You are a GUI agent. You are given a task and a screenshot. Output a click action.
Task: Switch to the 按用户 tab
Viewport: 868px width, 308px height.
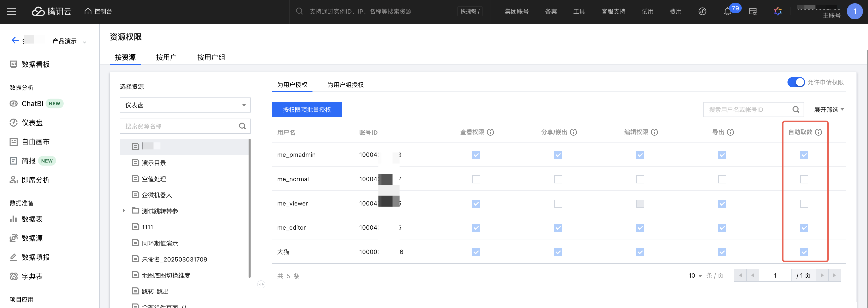pos(166,58)
